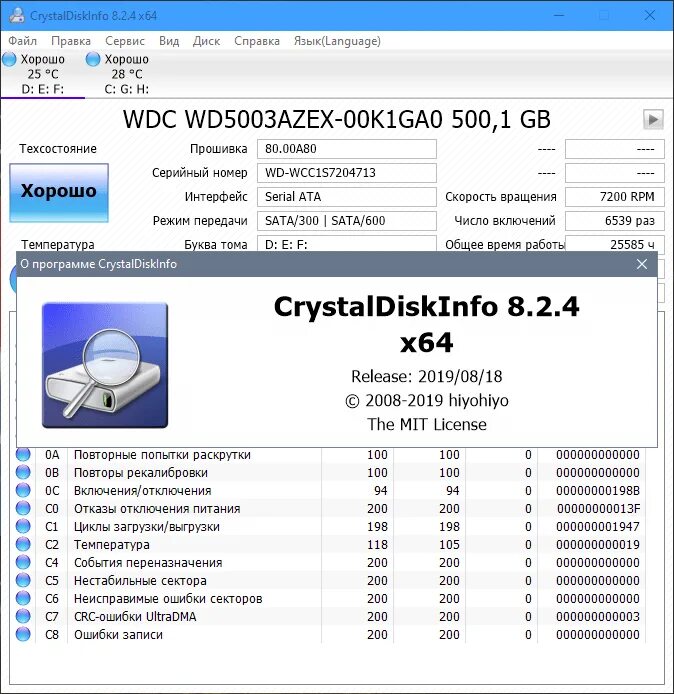Go to next disk with arrow button

pyautogui.click(x=653, y=120)
